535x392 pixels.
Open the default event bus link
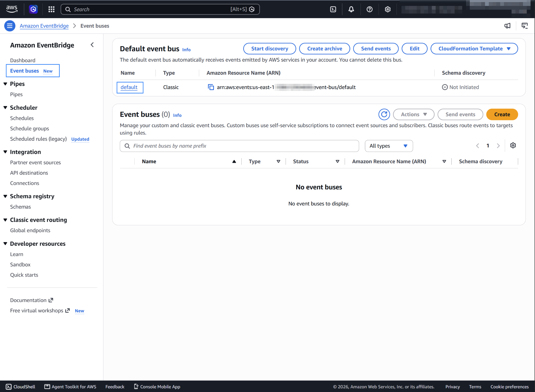point(129,87)
